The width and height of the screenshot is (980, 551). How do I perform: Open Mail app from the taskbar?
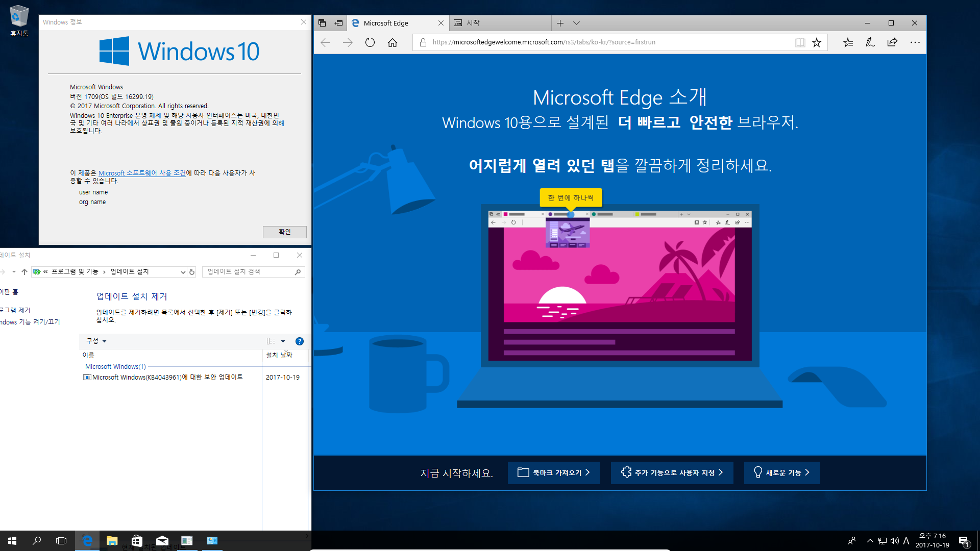click(x=162, y=541)
